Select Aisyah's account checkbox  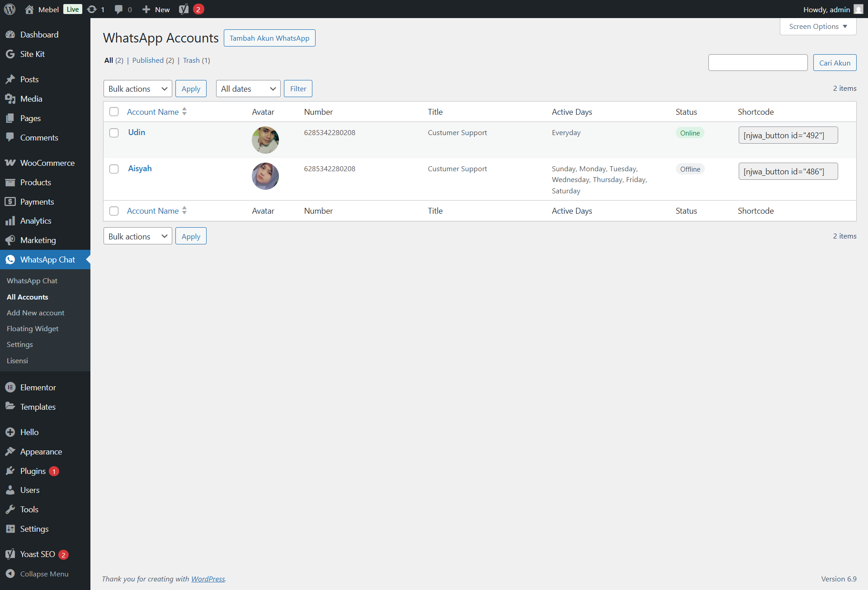(114, 169)
